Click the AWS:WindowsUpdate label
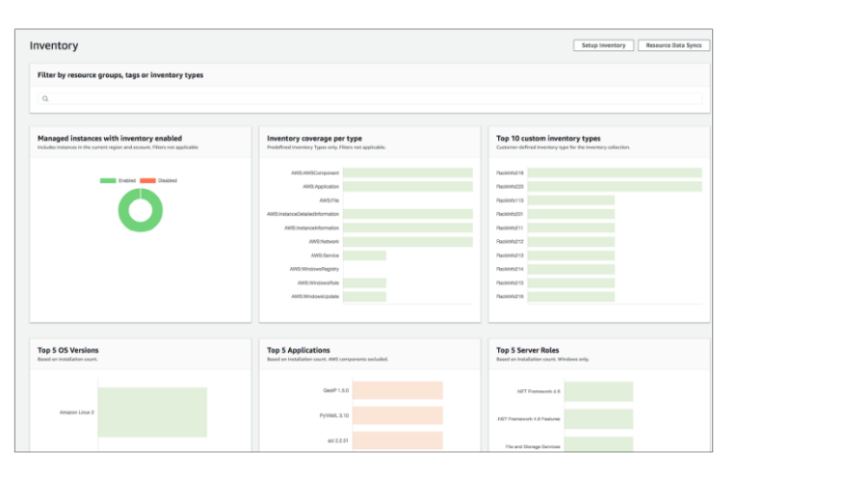 point(315,297)
